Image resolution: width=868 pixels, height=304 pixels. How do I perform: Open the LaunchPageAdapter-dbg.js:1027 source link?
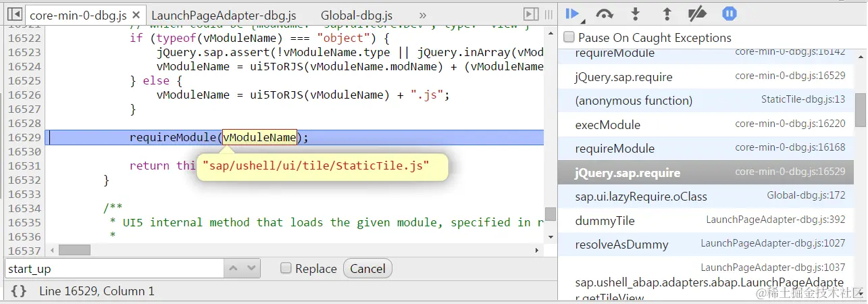pyautogui.click(x=773, y=243)
